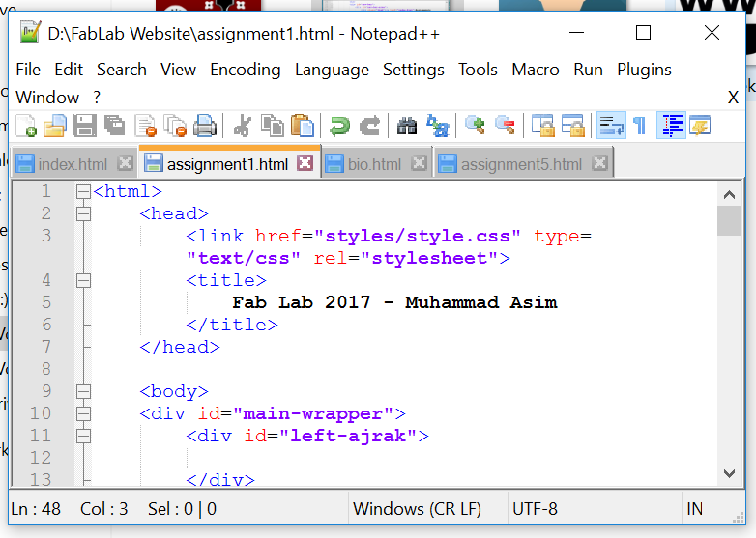Open the ? help menu
Image resolution: width=756 pixels, height=538 pixels.
tap(97, 98)
